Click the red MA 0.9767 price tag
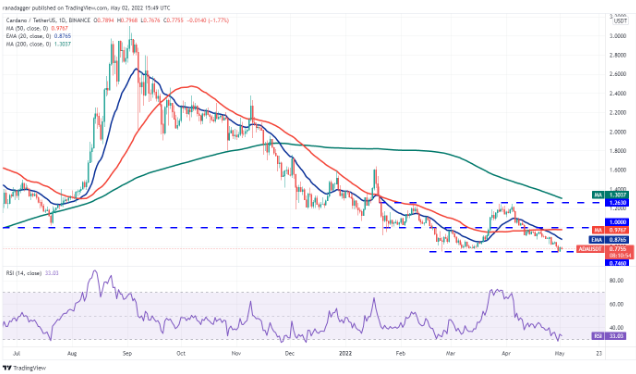636x374 pixels. pos(611,230)
